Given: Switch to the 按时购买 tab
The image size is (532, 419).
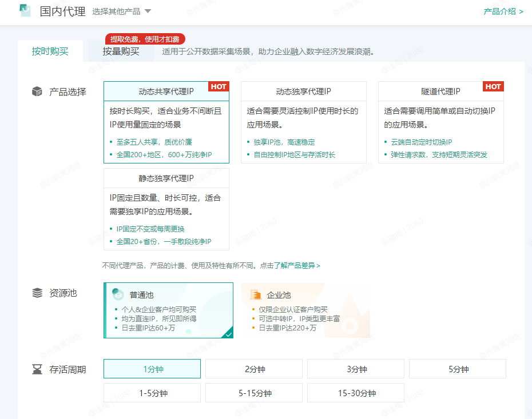Looking at the screenshot, I should coord(50,51).
